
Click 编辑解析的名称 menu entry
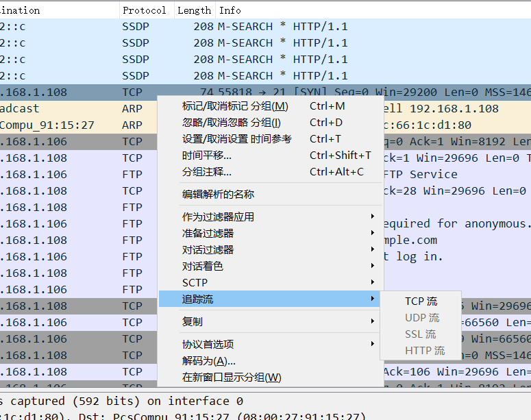270,194
